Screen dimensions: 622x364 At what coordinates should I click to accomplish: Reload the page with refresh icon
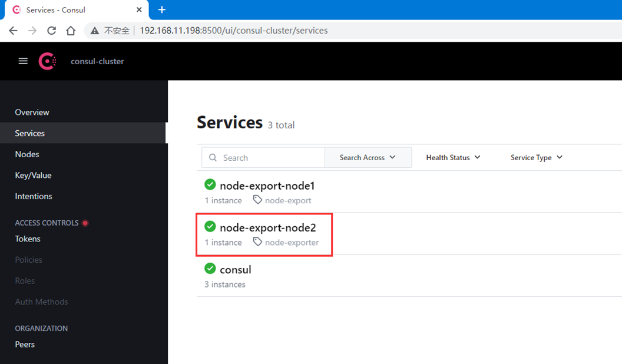(x=52, y=31)
